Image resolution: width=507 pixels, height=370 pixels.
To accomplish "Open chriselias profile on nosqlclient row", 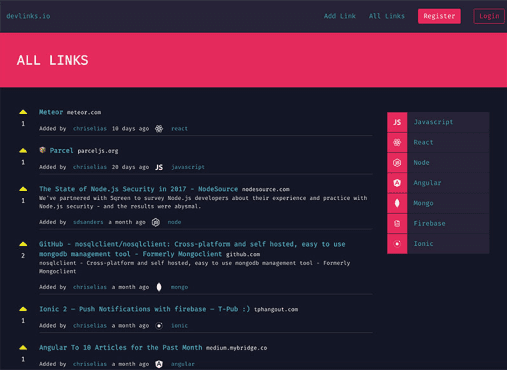I will click(x=90, y=287).
